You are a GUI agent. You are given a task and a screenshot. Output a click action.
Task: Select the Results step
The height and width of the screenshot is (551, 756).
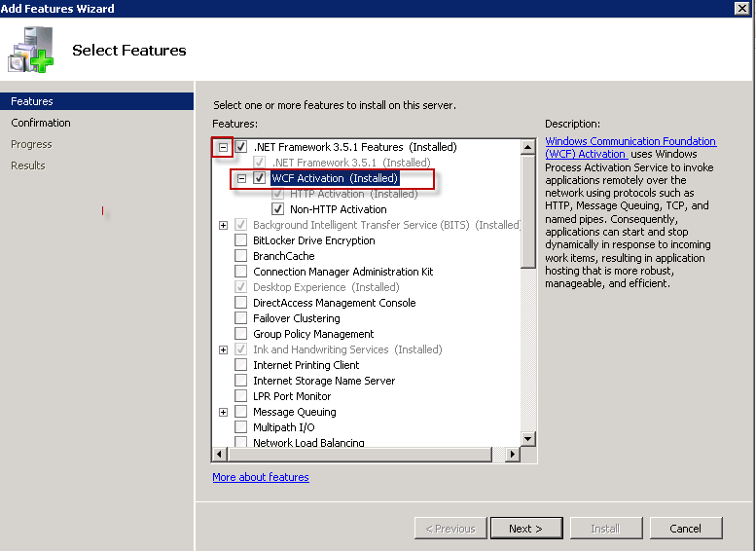(x=28, y=165)
